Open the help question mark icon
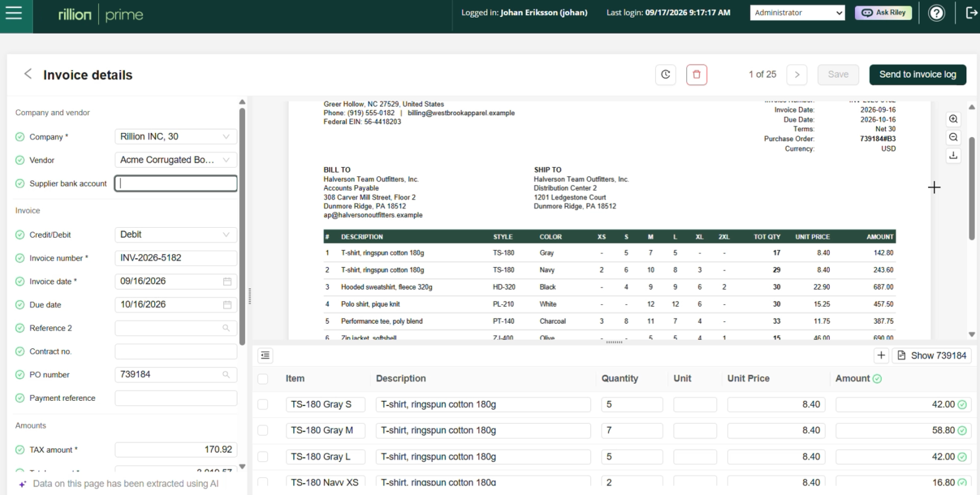 tap(937, 13)
